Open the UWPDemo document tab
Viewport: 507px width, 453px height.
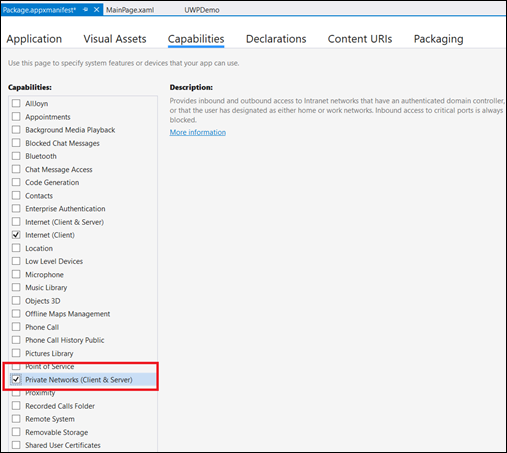202,10
